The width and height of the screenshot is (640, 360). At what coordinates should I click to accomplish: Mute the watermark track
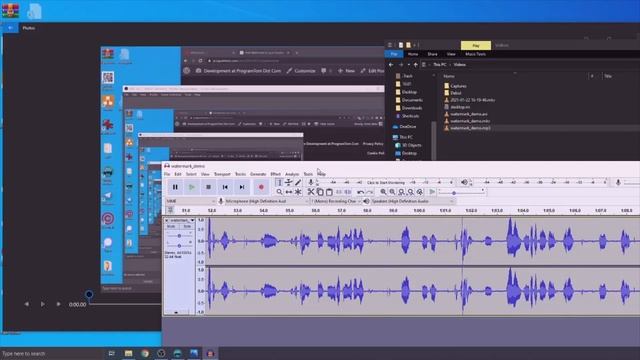pyautogui.click(x=171, y=226)
